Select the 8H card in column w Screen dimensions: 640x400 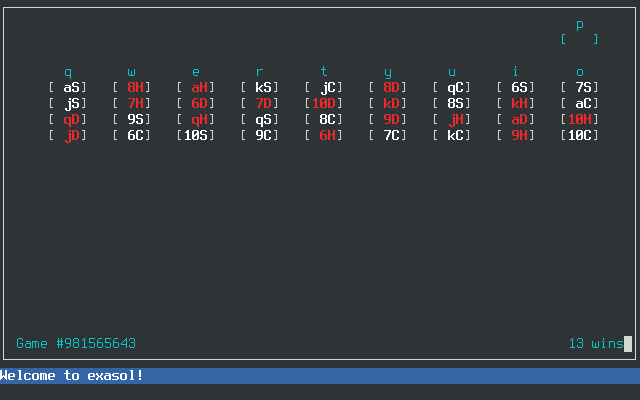point(131,87)
